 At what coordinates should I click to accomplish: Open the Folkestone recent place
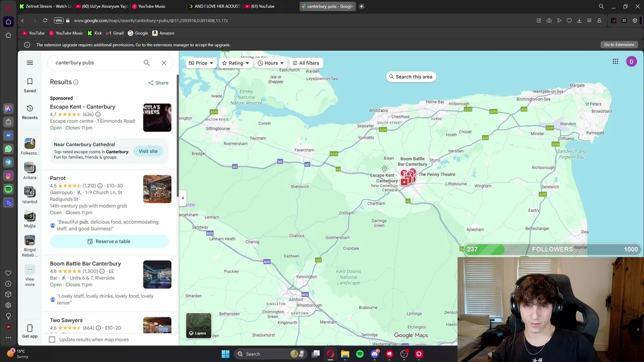click(30, 146)
